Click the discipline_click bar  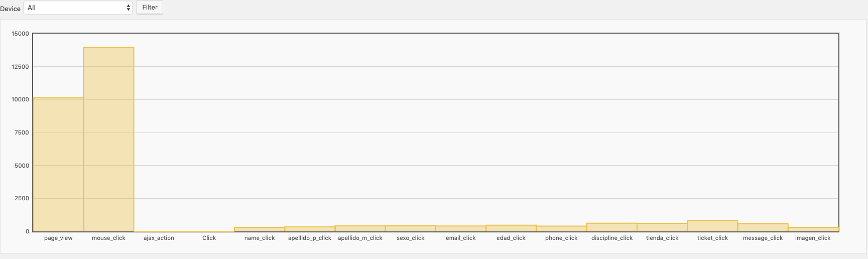click(x=612, y=227)
